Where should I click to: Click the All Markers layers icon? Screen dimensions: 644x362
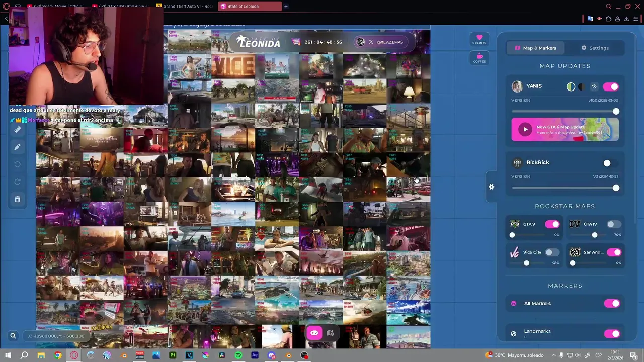click(x=514, y=303)
